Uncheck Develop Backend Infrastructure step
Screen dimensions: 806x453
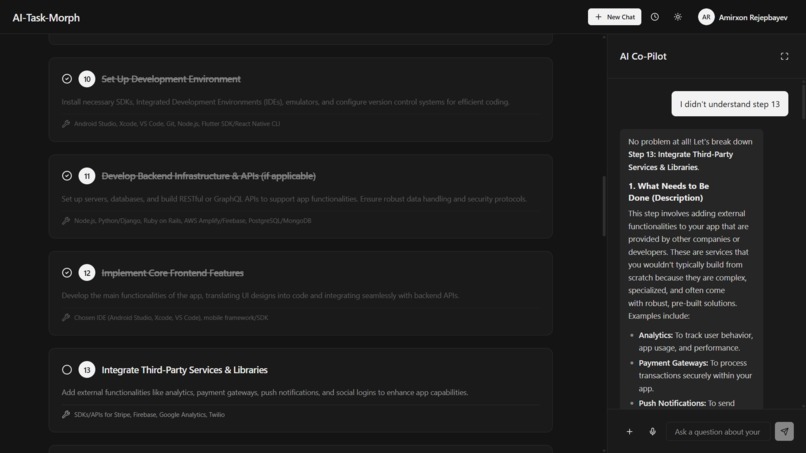[67, 176]
